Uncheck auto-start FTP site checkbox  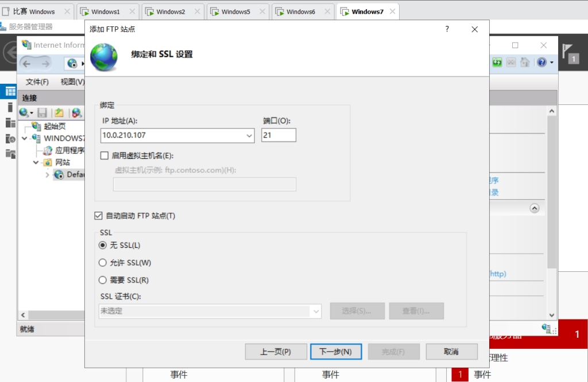(x=98, y=216)
